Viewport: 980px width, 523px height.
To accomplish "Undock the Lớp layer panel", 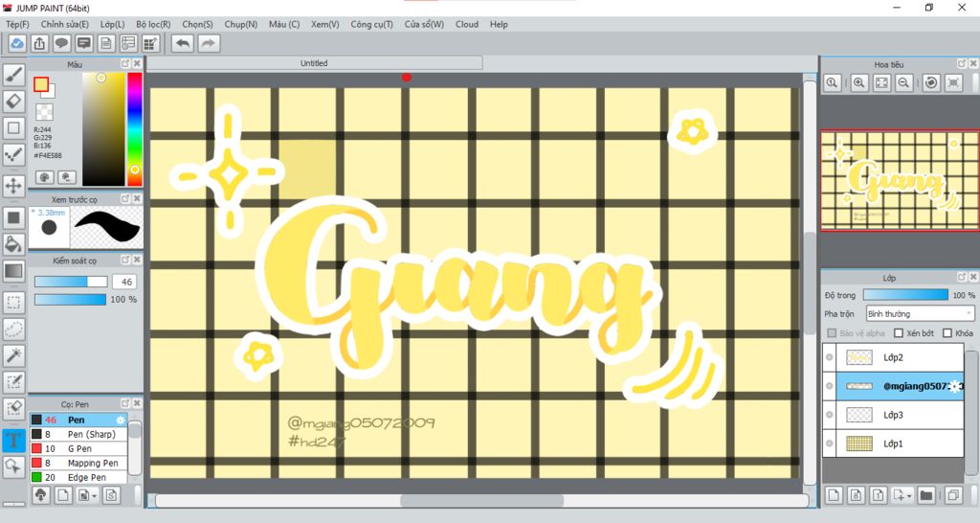I will pos(962,277).
